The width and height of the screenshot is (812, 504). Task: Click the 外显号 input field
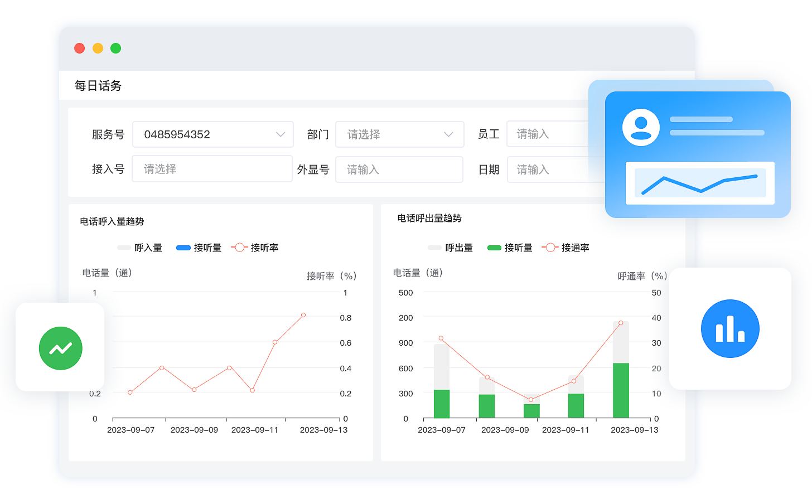[399, 169]
